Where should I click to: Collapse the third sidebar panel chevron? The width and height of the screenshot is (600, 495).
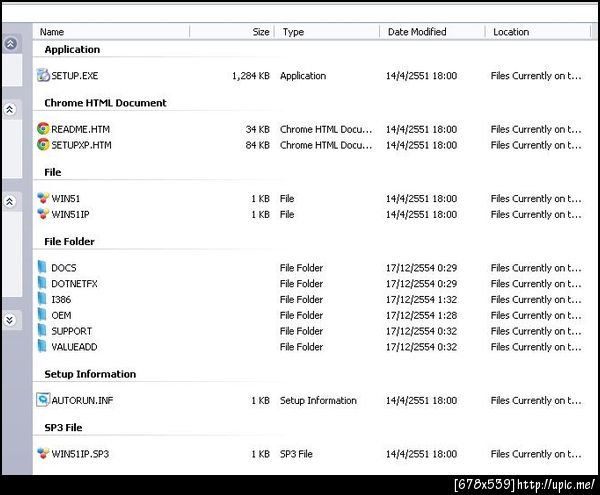[x=10, y=201]
